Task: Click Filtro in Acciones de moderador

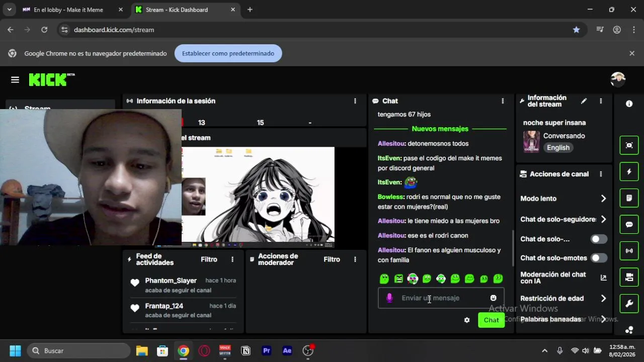Action: tap(332, 259)
